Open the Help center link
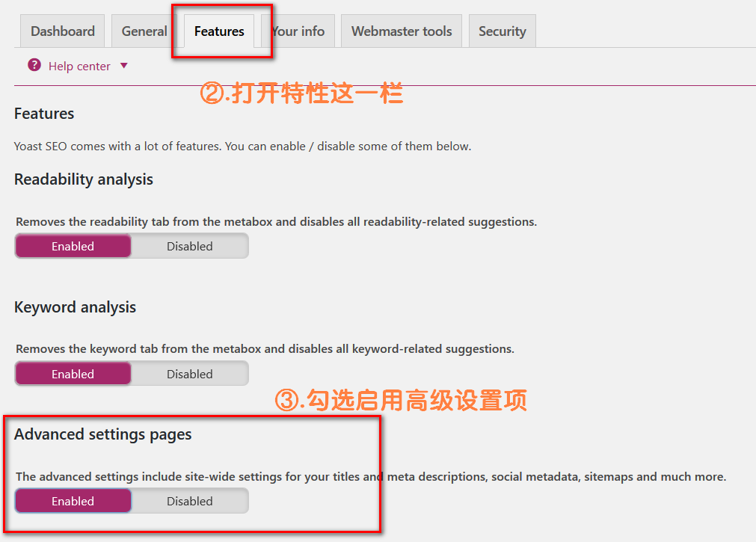The height and width of the screenshot is (542, 756). (79, 66)
